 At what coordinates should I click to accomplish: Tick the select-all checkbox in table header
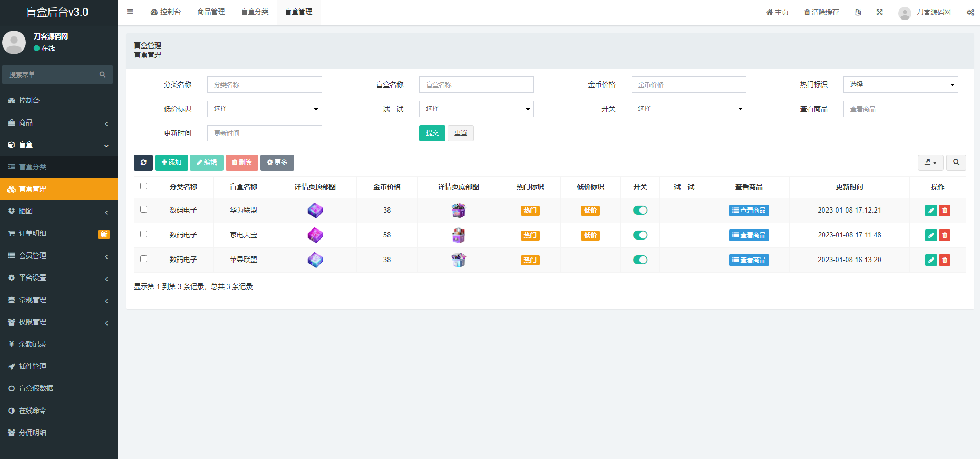click(x=143, y=186)
